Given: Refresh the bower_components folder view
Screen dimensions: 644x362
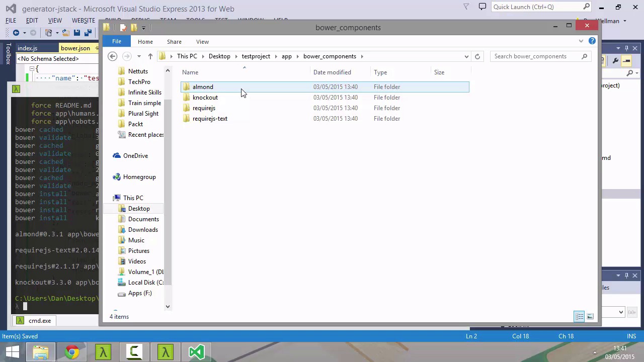Looking at the screenshot, I should coord(477,56).
